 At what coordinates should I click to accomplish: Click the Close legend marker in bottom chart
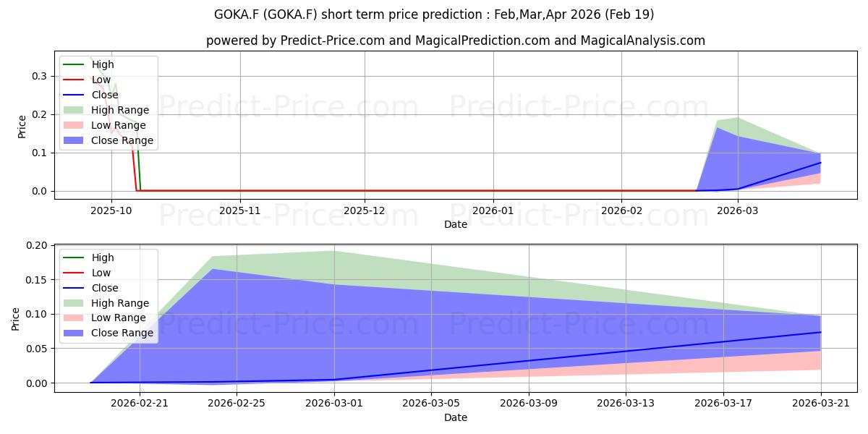[75, 288]
